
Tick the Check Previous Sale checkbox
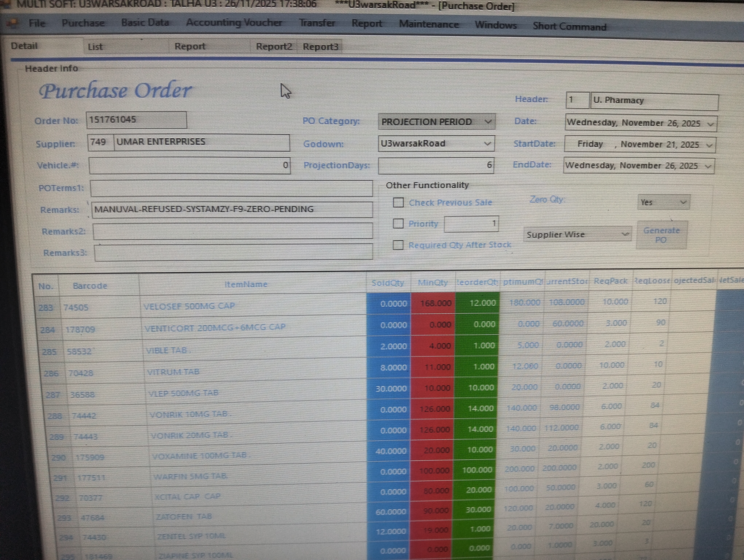tap(398, 202)
